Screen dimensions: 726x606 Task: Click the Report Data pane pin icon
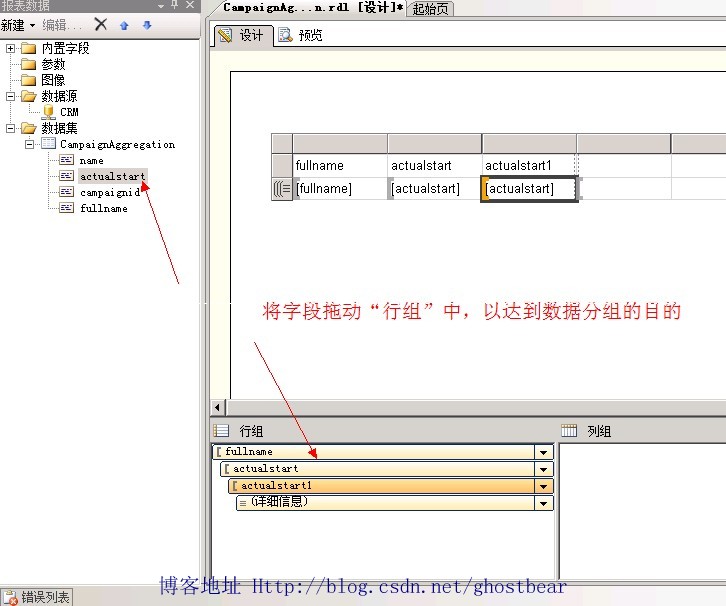tap(175, 5)
